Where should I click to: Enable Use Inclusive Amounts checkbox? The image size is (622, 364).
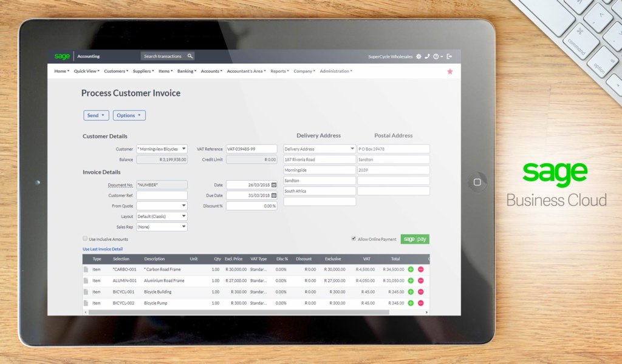pos(85,239)
